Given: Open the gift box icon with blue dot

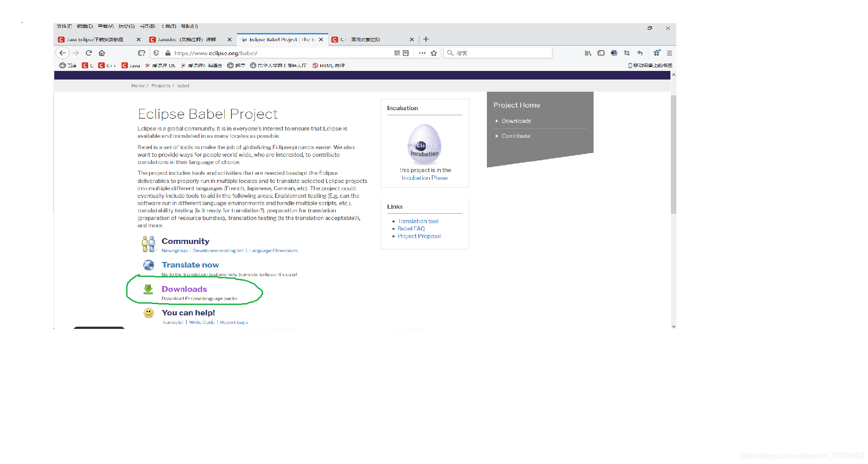Looking at the screenshot, I should [x=657, y=53].
